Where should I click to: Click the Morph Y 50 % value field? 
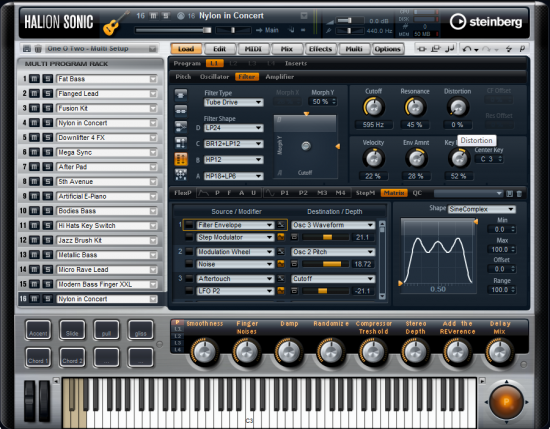click(x=322, y=102)
